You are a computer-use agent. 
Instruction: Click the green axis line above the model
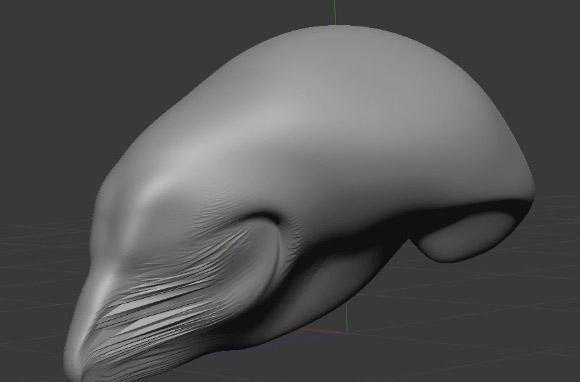pos(334,12)
